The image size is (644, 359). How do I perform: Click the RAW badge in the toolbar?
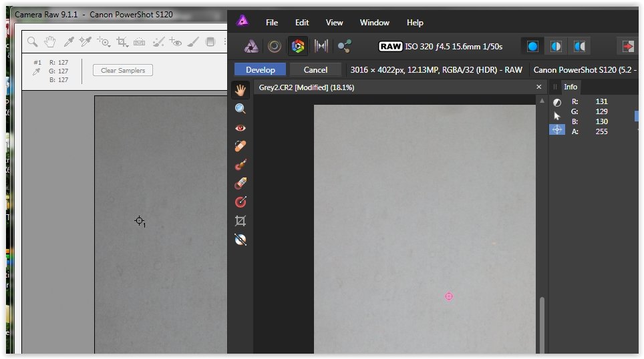390,46
